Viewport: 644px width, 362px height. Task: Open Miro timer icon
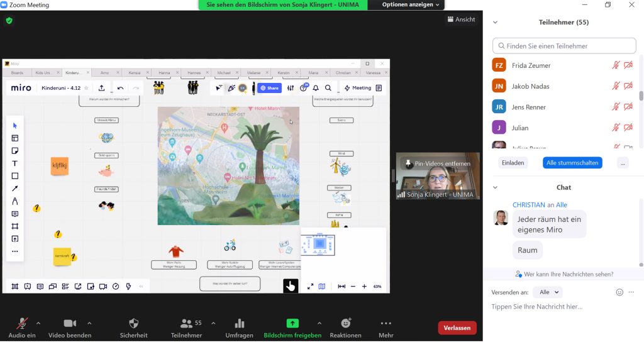coord(116,287)
